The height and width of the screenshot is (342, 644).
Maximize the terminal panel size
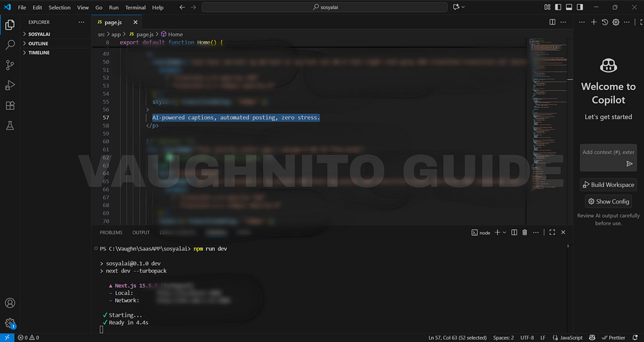(x=553, y=233)
